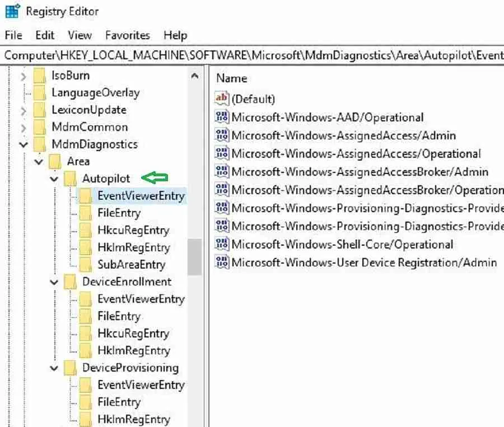
Task: Click the IsoBurn folder icon
Action: tap(39, 76)
